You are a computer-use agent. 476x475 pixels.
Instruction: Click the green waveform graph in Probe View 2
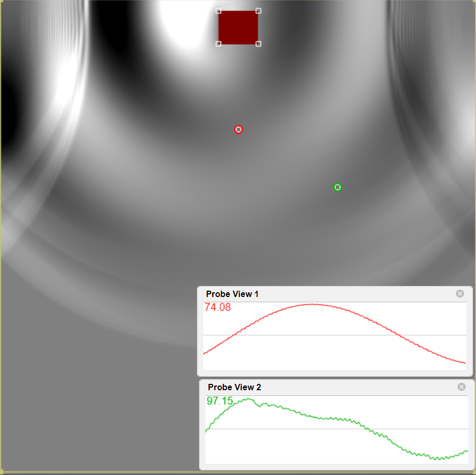[336, 430]
